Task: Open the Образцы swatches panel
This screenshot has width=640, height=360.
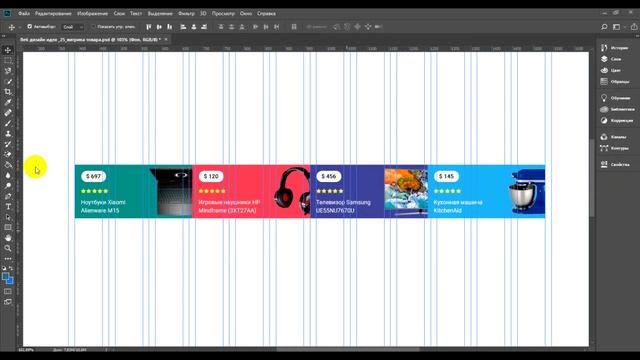Action: point(615,82)
